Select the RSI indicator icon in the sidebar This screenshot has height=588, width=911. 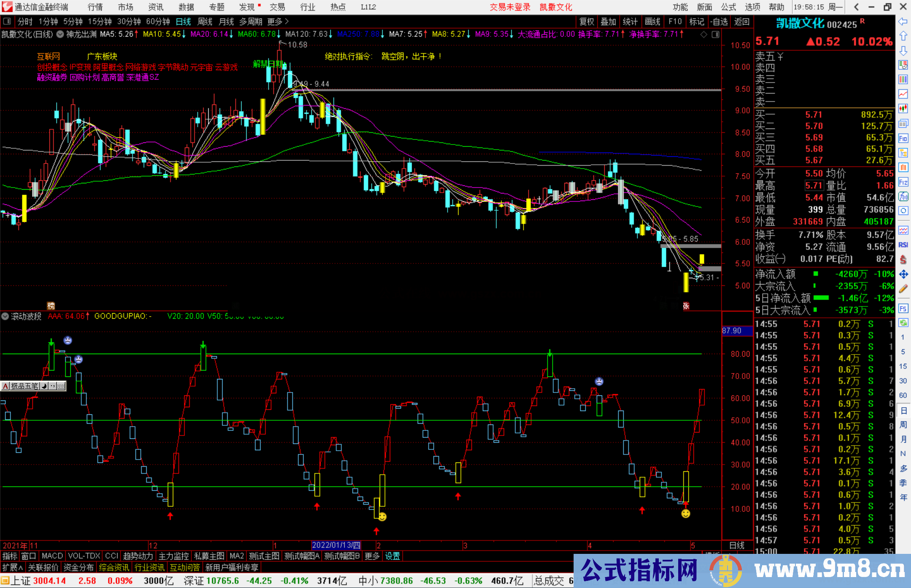pyautogui.click(x=903, y=245)
